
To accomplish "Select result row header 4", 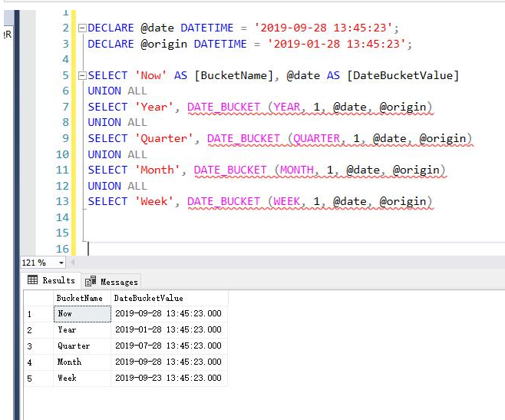I will [x=38, y=362].
